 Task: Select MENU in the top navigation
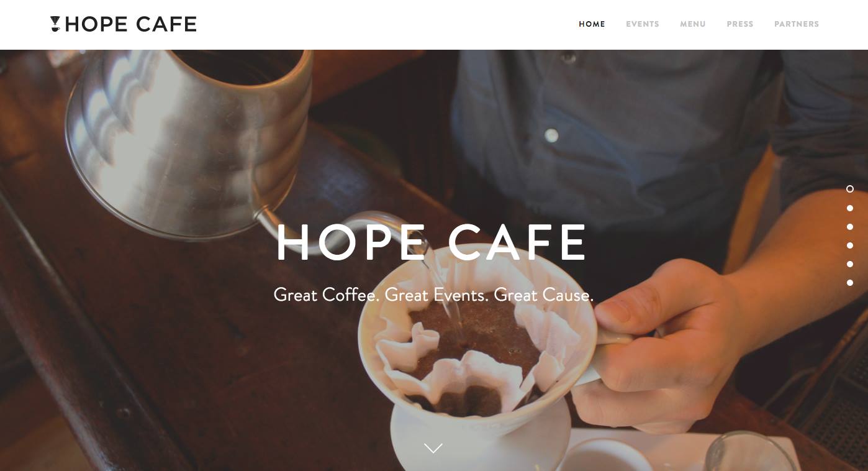[692, 24]
